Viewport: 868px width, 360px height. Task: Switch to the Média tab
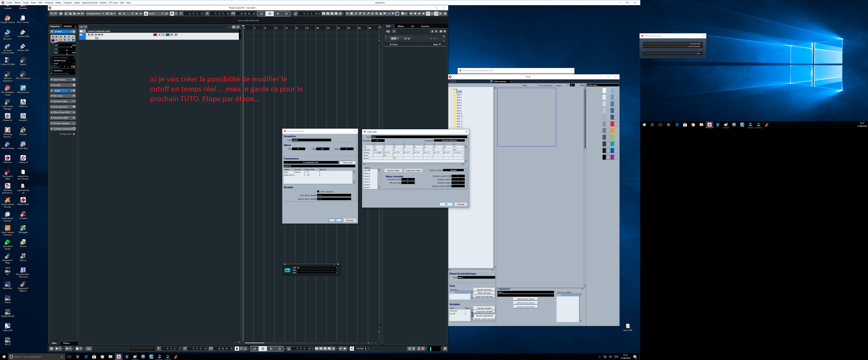click(x=401, y=26)
